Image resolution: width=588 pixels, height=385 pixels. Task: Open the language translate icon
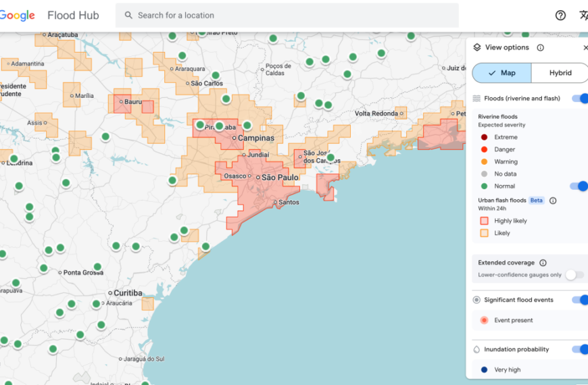click(x=583, y=16)
